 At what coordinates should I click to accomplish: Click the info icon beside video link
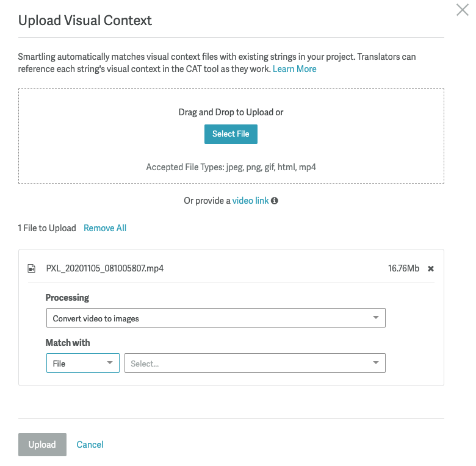(275, 201)
